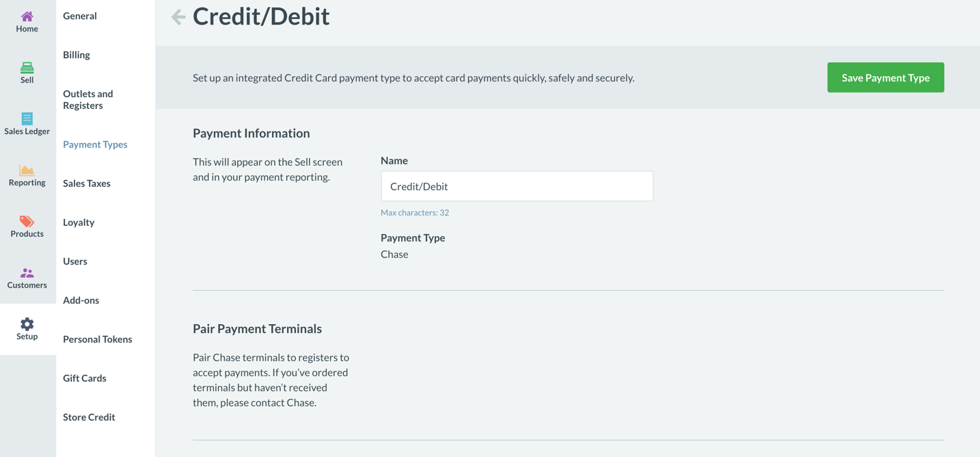980x457 pixels.
Task: Open Personal Tokens settings
Action: tap(98, 339)
